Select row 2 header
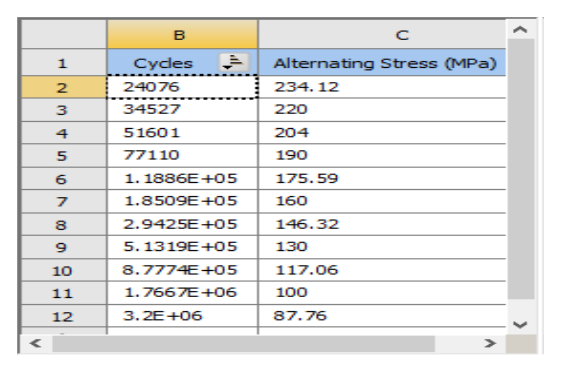Viewport: 564px width, 368px height. pyautogui.click(x=64, y=87)
